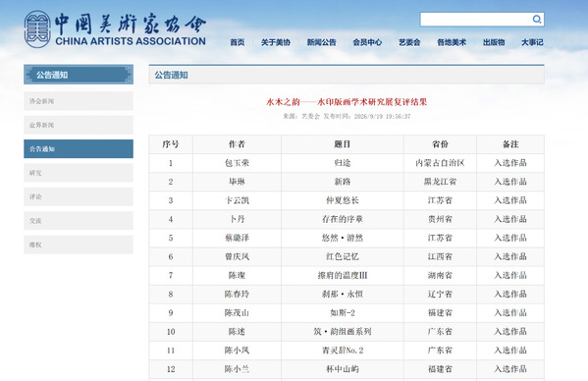Viewport: 588px width, 381px height.
Task: Open the 关于美协 menu item
Action: (x=276, y=42)
